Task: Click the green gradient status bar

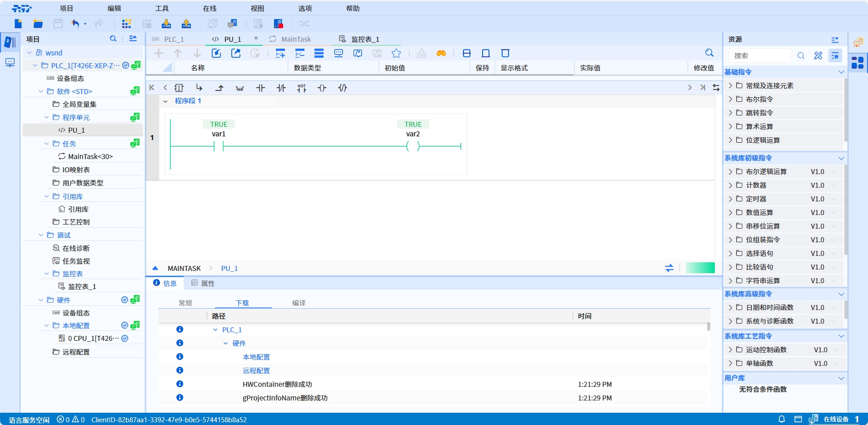Action: point(700,268)
